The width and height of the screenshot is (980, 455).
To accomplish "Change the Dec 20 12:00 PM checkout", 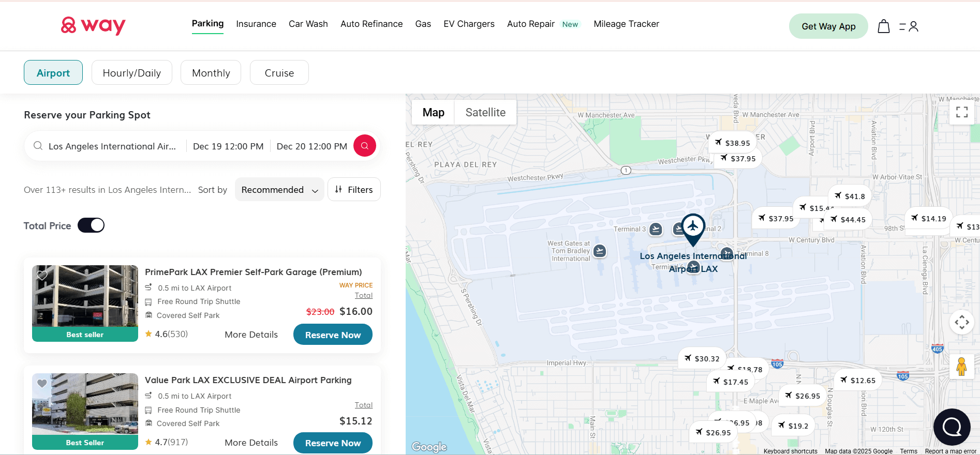I will (312, 146).
